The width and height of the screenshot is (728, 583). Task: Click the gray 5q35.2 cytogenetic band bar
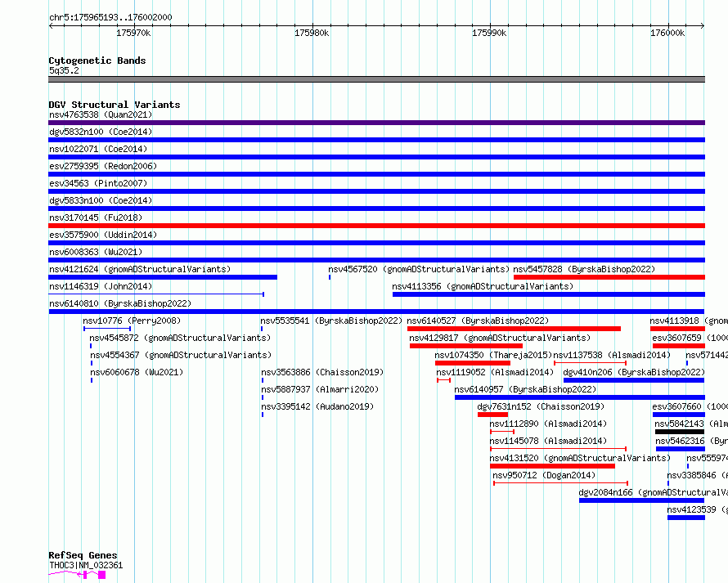coord(376,79)
